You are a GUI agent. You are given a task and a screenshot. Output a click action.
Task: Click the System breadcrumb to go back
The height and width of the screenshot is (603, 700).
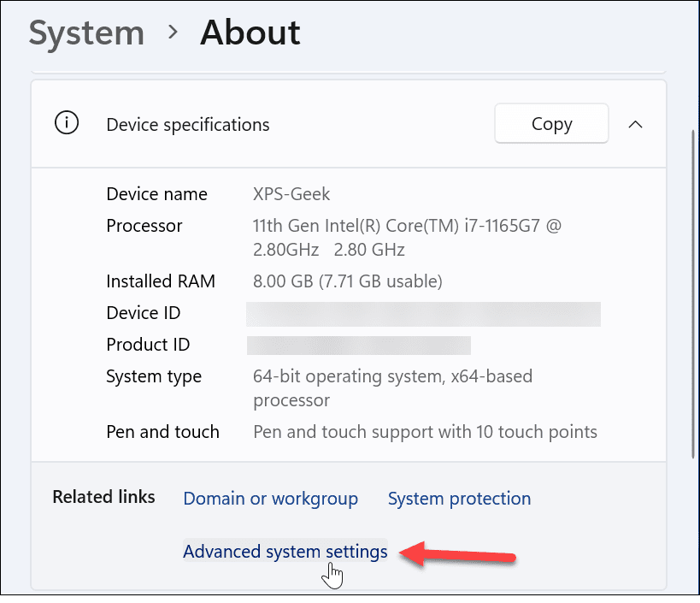pyautogui.click(x=85, y=33)
